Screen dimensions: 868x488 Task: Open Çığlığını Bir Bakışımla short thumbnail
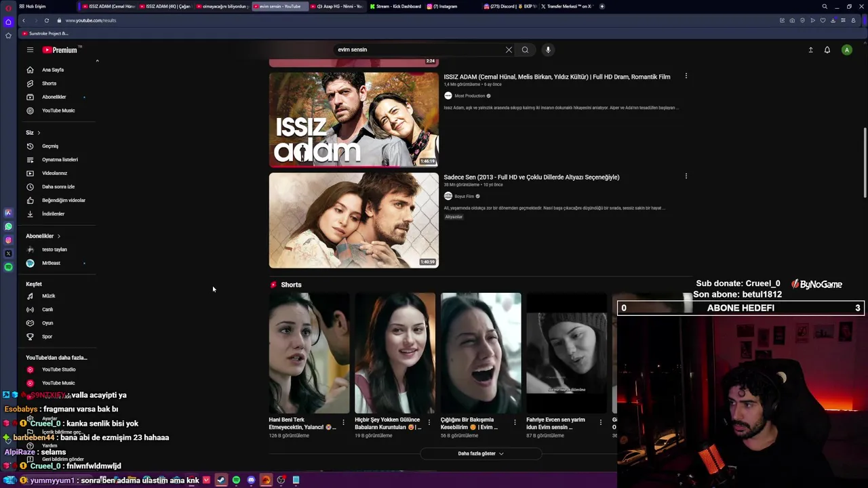[x=481, y=353]
